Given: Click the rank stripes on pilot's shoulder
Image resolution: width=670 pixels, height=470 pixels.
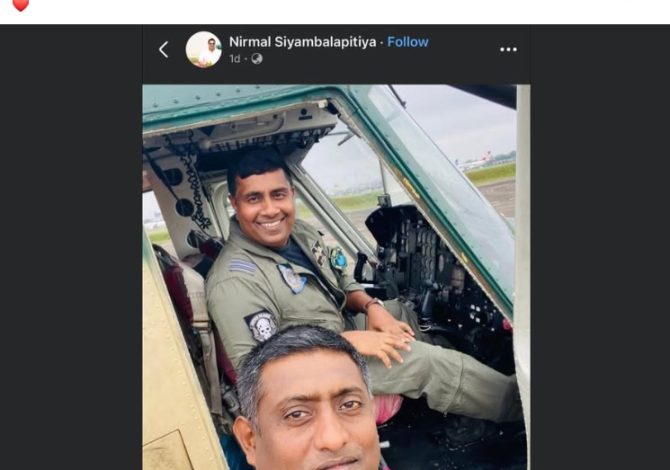Looking at the screenshot, I should [243, 266].
